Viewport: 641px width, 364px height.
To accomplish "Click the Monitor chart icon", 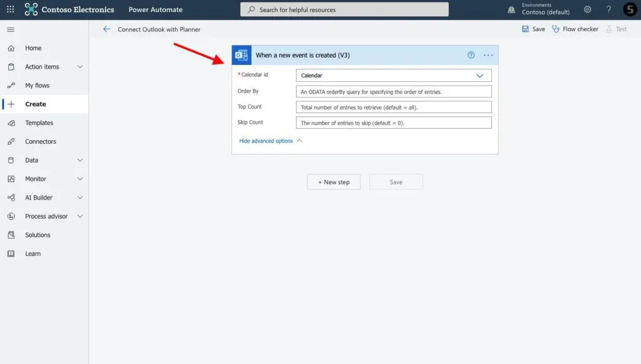I will (x=11, y=179).
